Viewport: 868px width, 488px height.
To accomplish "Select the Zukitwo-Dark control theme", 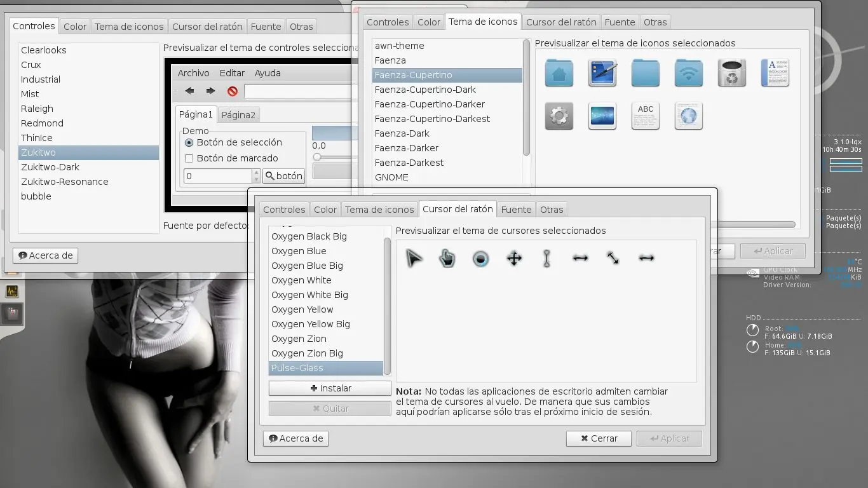I will [88, 167].
